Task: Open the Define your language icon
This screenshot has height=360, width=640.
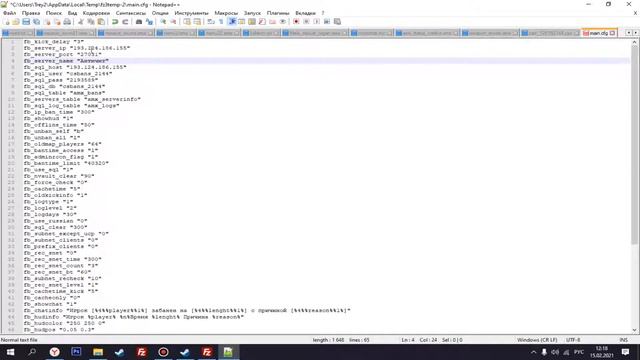Action: [x=242, y=22]
